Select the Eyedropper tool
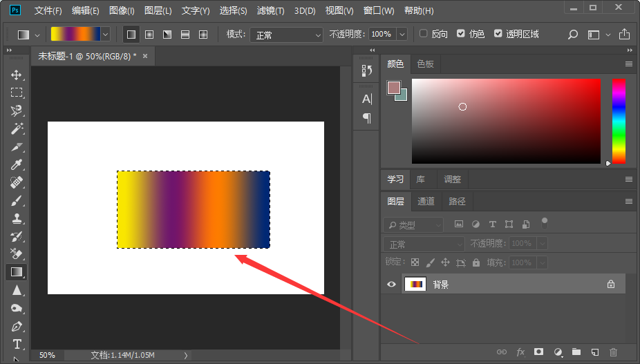 [x=17, y=164]
